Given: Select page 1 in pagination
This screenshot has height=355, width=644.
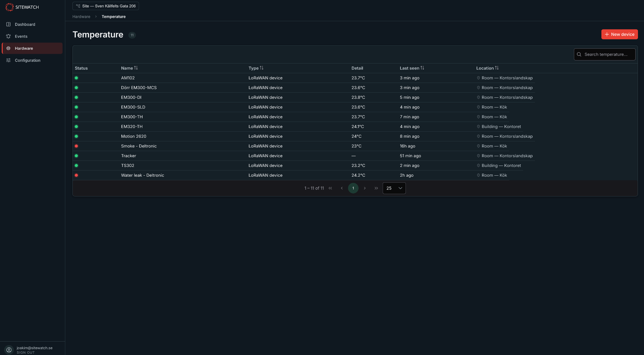Looking at the screenshot, I should point(353,188).
